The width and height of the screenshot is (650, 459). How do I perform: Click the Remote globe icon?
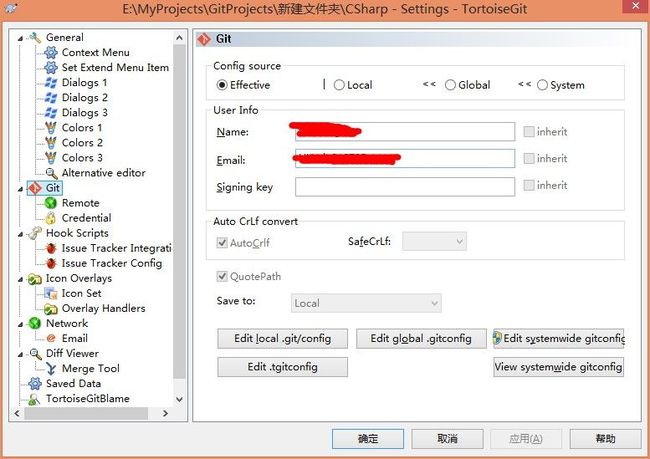coord(51,203)
